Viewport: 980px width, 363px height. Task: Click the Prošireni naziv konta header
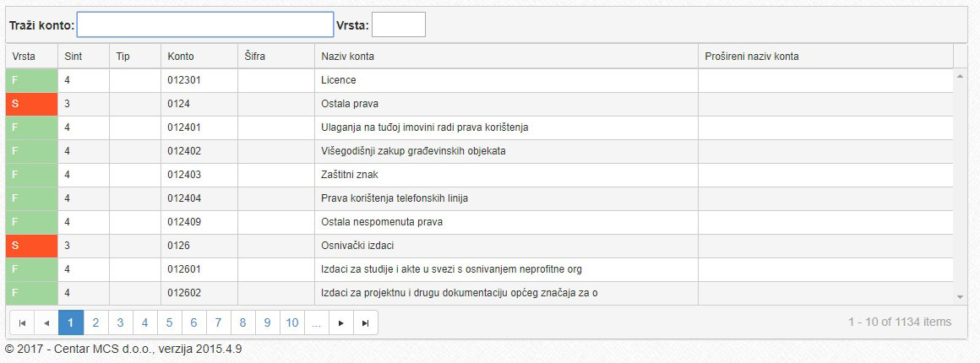coord(825,57)
